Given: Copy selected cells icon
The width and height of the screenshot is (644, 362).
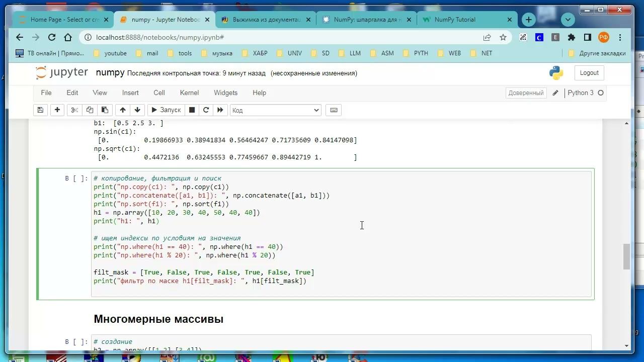Looking at the screenshot, I should pos(90,110).
